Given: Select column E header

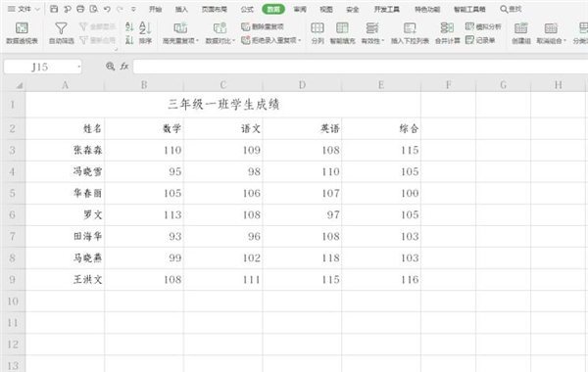Looking at the screenshot, I should [x=381, y=85].
